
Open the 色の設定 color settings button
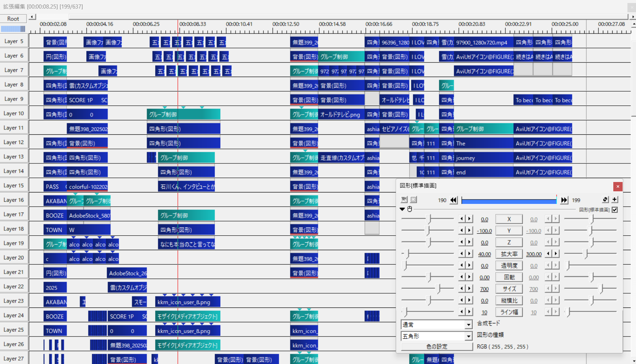tap(437, 347)
